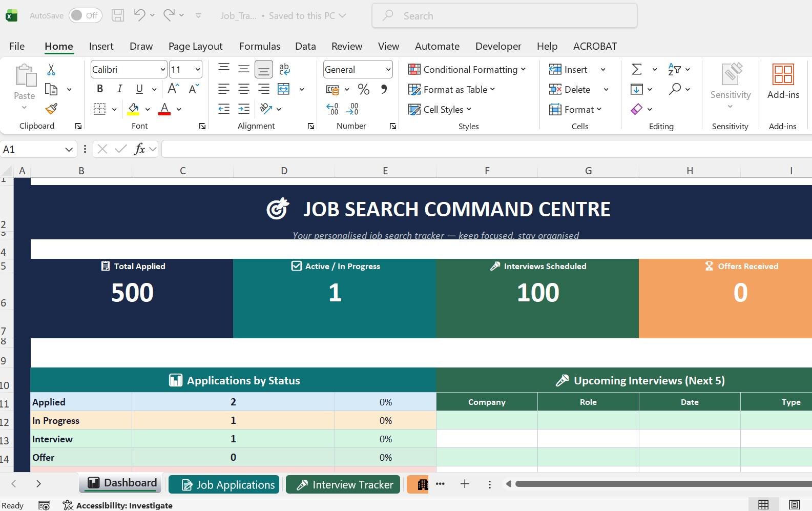Click the Redo arrow icon

[x=169, y=15]
